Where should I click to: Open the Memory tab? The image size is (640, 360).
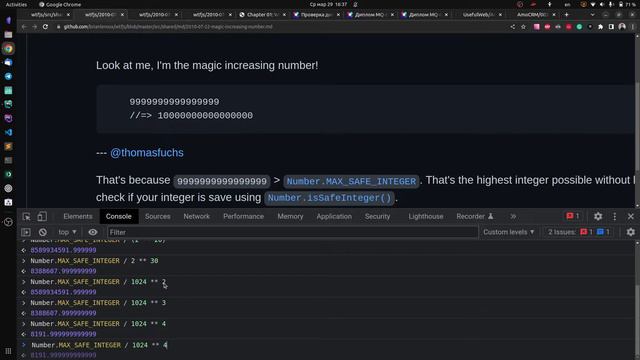[290, 216]
